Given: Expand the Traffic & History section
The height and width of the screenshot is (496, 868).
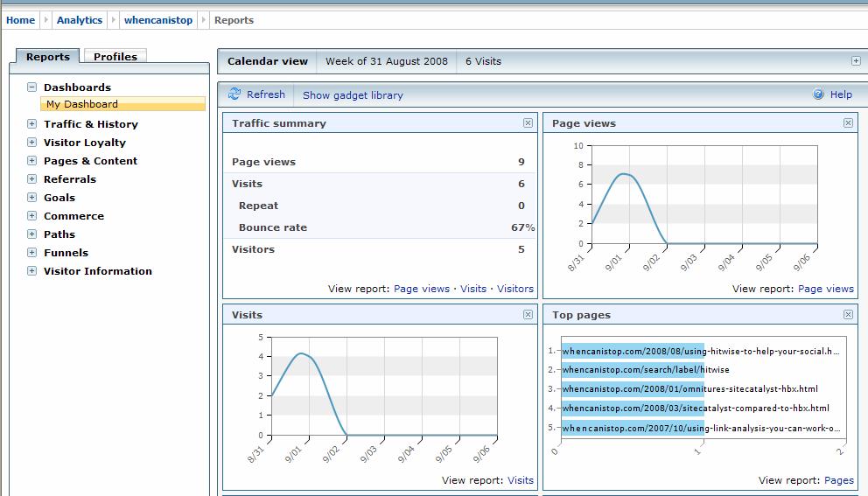Looking at the screenshot, I should pos(32,124).
